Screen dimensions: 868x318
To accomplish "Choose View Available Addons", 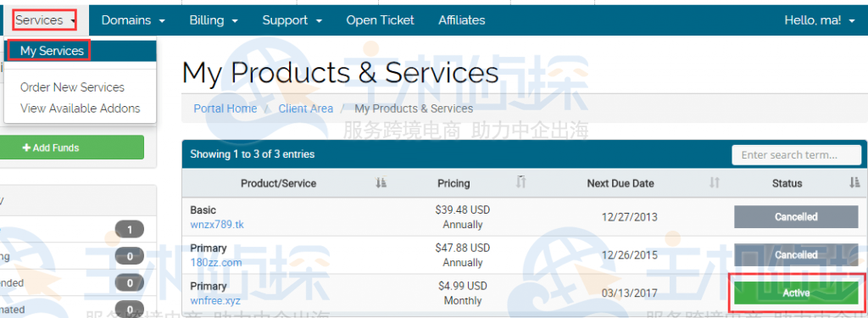I will pos(81,108).
